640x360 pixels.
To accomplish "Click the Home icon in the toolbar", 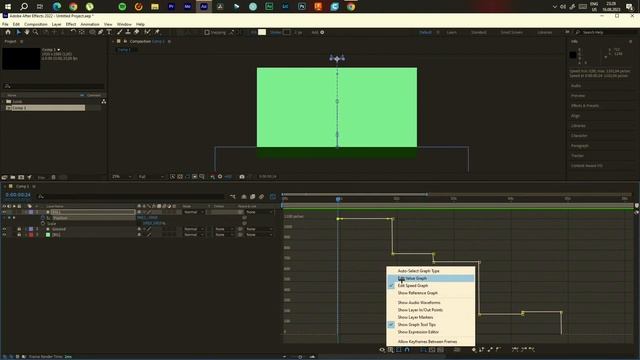I will pyautogui.click(x=8, y=32).
